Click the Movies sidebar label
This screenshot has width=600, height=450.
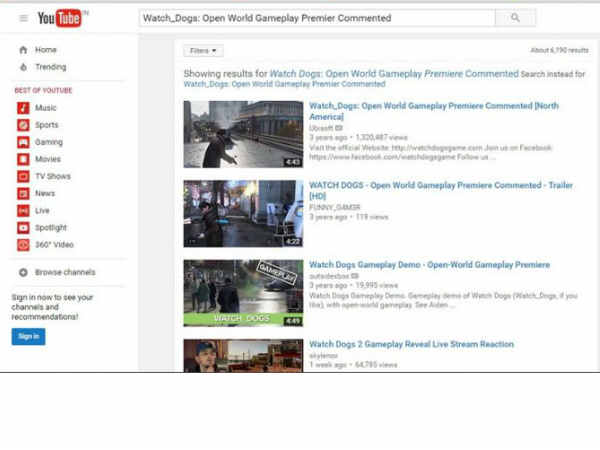point(48,159)
